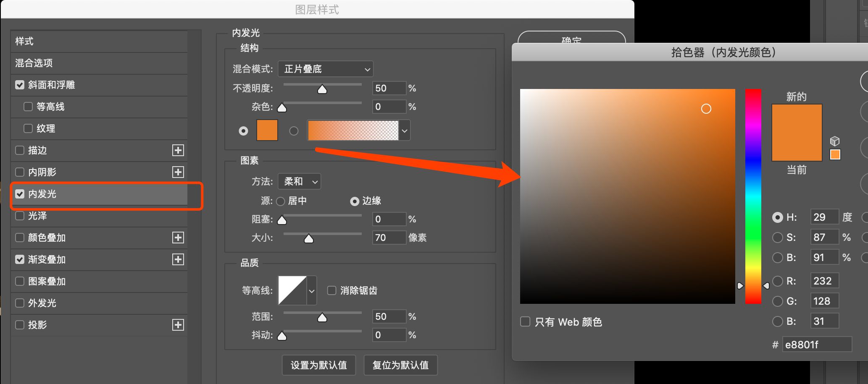Viewport: 868px width, 384px height.
Task: Click the H degrees value field
Action: coord(825,217)
